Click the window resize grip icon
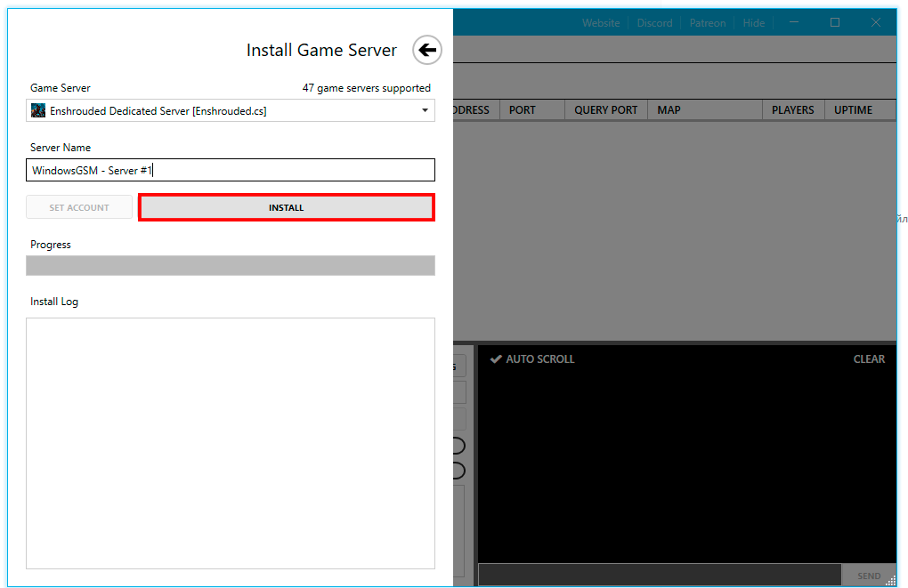The height and width of the screenshot is (588, 908). point(890,581)
